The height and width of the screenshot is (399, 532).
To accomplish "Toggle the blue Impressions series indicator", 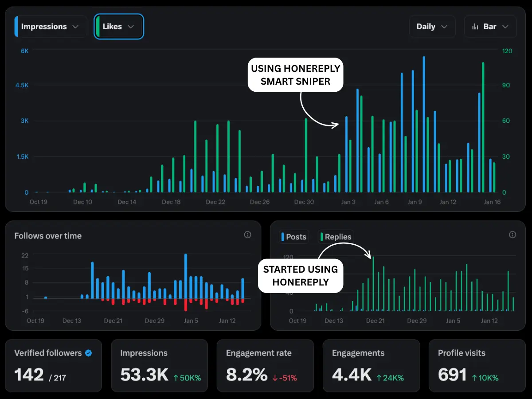I will click(x=17, y=26).
